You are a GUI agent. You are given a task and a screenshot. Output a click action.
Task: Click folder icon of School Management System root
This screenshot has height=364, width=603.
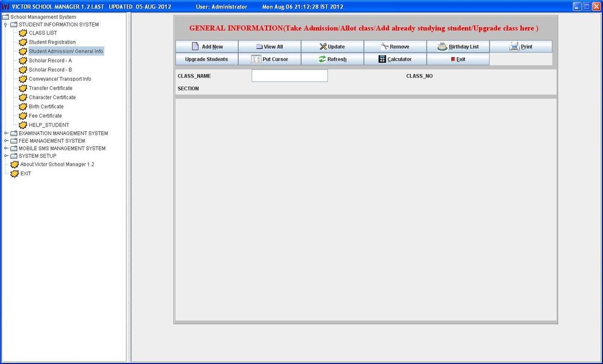5,17
